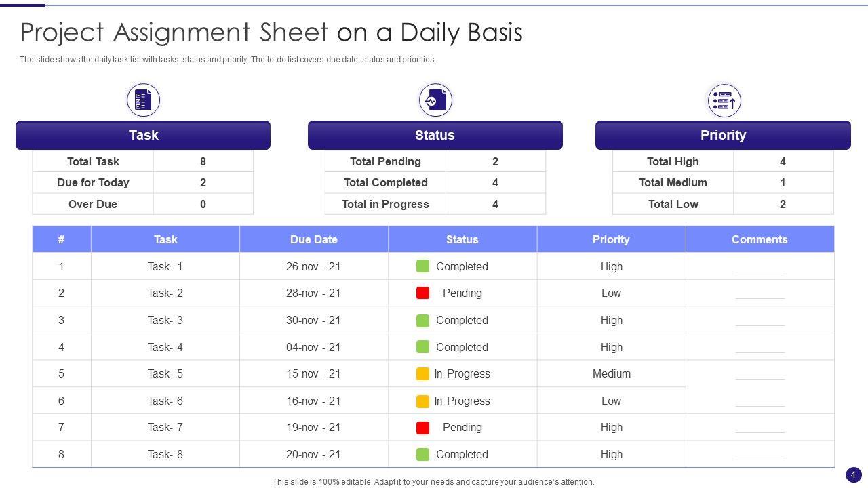Screen dimensions: 868x488
Task: Click the slide title Project Assignment Sheet
Action: [x=271, y=33]
